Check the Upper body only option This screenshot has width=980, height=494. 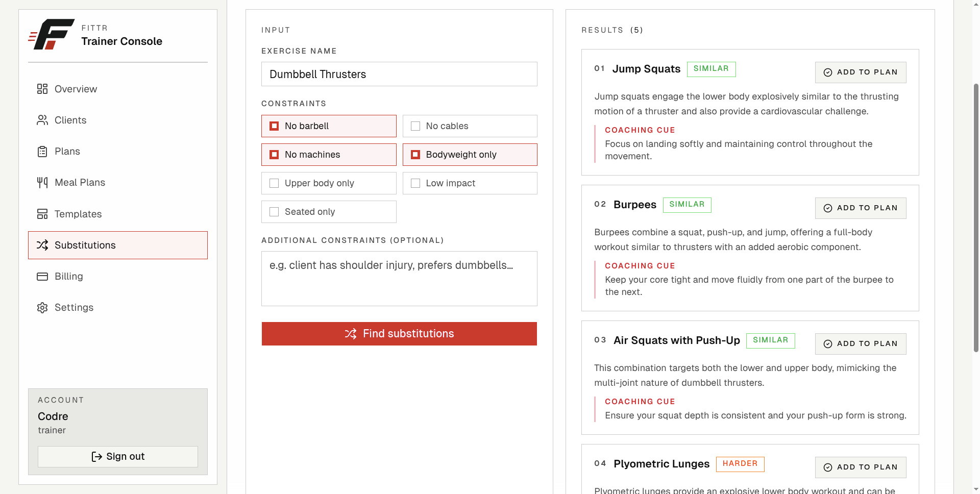pos(329,183)
